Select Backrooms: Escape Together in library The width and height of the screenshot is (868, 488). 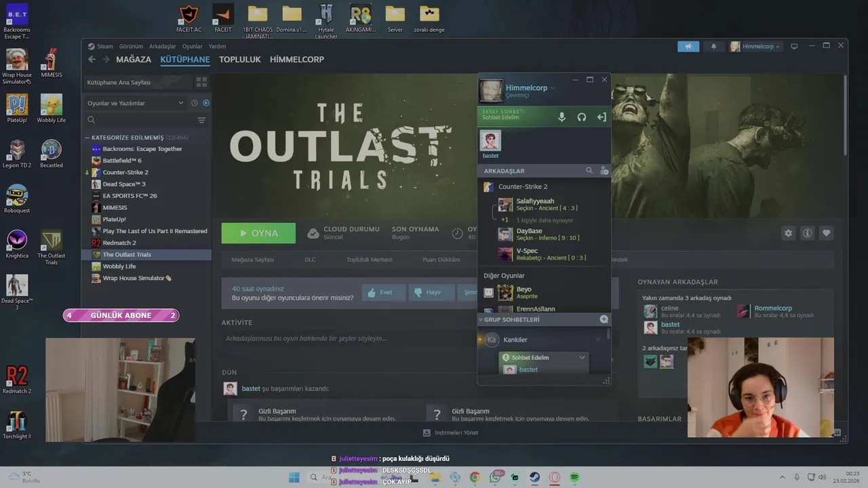click(x=146, y=149)
